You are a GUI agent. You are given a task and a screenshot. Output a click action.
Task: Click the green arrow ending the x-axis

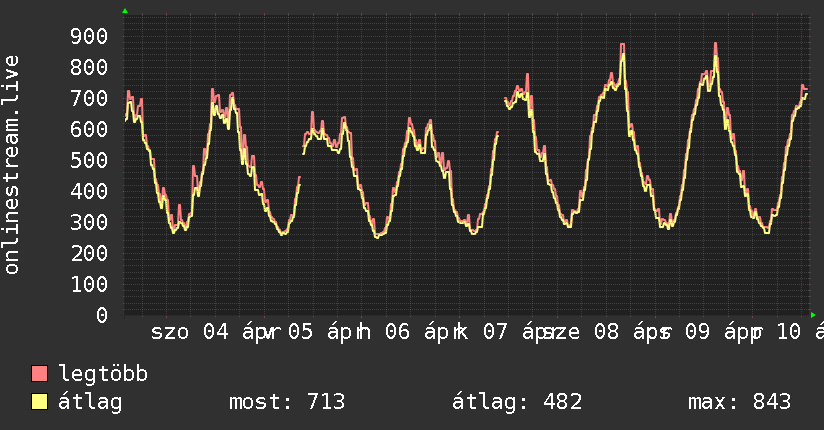point(813,315)
